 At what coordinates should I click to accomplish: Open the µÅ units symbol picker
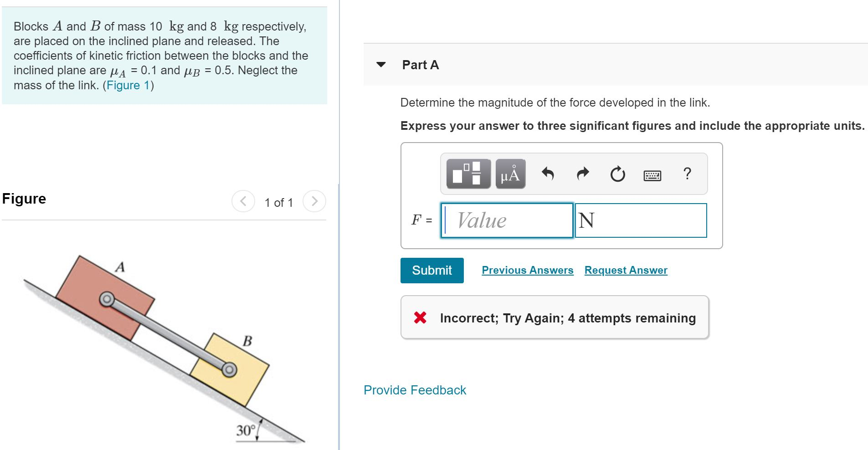coord(509,174)
